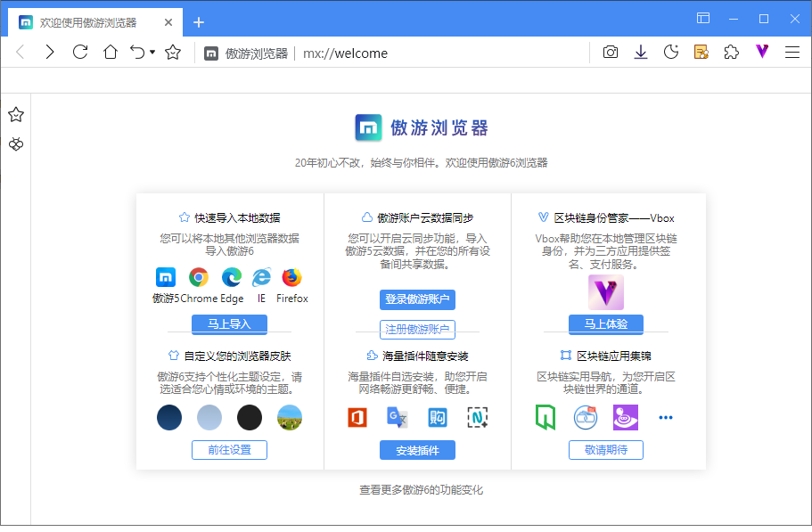Click the Maxthon site icon in address bar
The image size is (812, 532).
(x=211, y=53)
